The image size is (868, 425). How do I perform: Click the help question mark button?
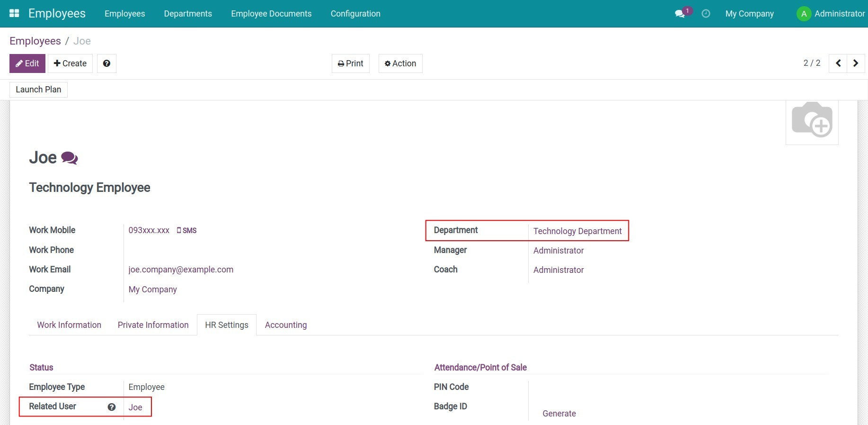[x=106, y=63]
